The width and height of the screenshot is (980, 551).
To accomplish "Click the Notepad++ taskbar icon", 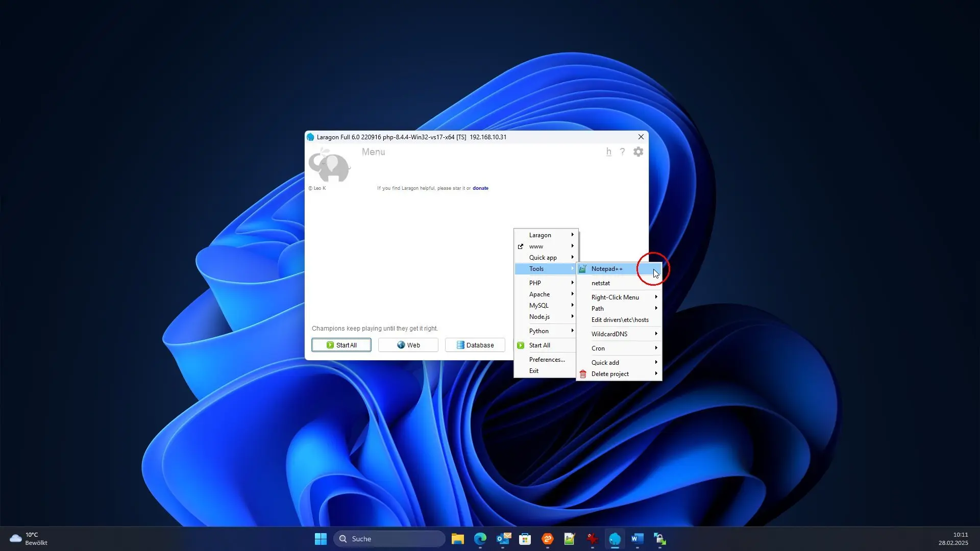I will (x=570, y=539).
